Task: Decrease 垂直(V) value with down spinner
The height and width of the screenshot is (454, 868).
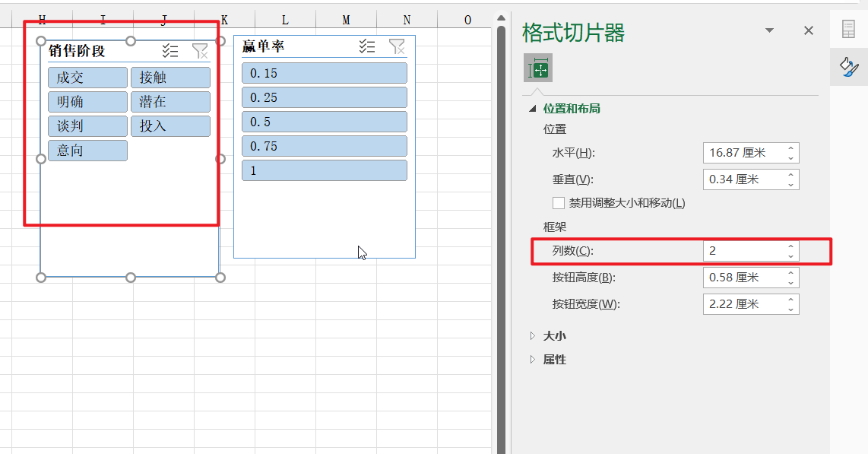Action: tap(791, 185)
